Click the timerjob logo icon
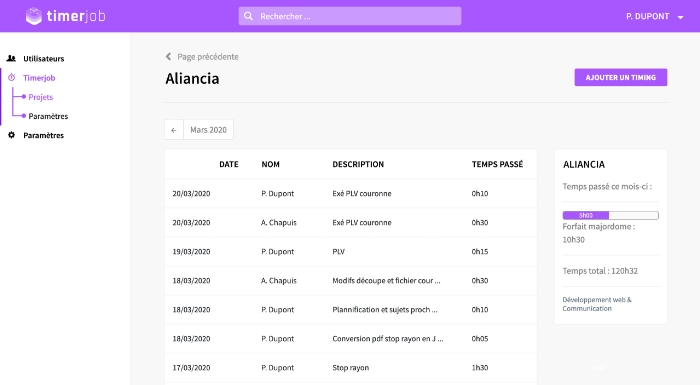 pyautogui.click(x=33, y=16)
